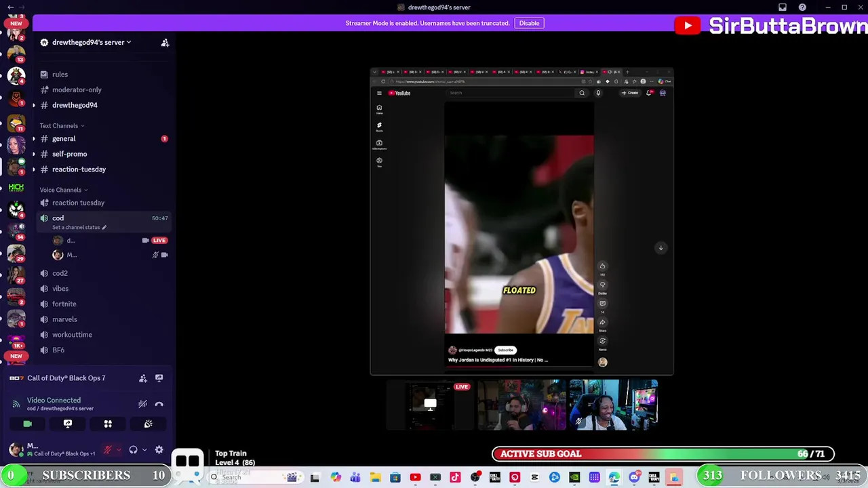This screenshot has height=488, width=868.
Task: Open the activities launcher icon
Action: point(108,424)
